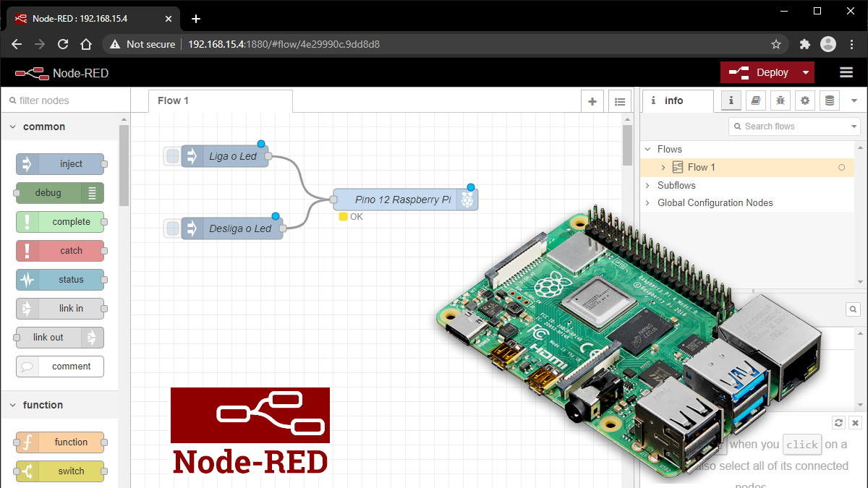Open the Deploy options dropdown arrow
Viewport: 868px width, 488px height.
[805, 72]
